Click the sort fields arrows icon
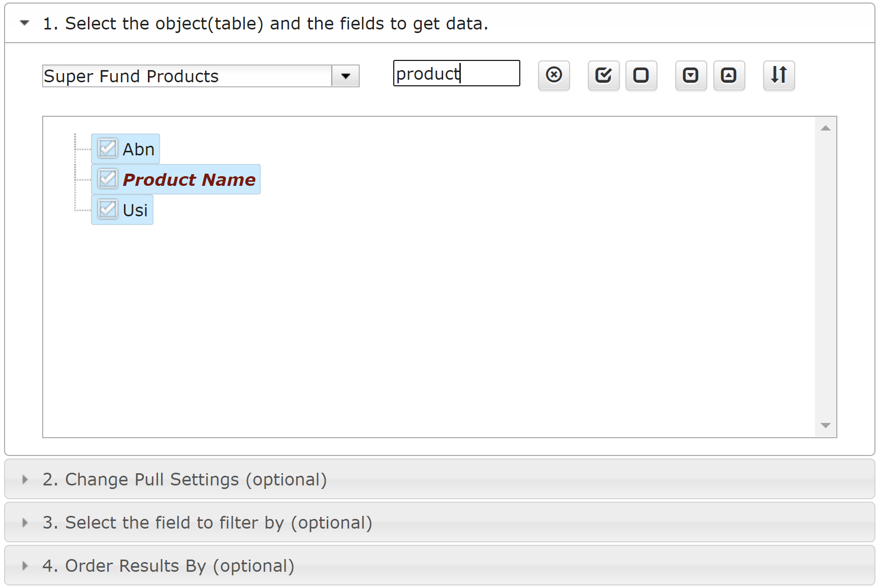Screen dimensions: 878x588 (x=779, y=75)
